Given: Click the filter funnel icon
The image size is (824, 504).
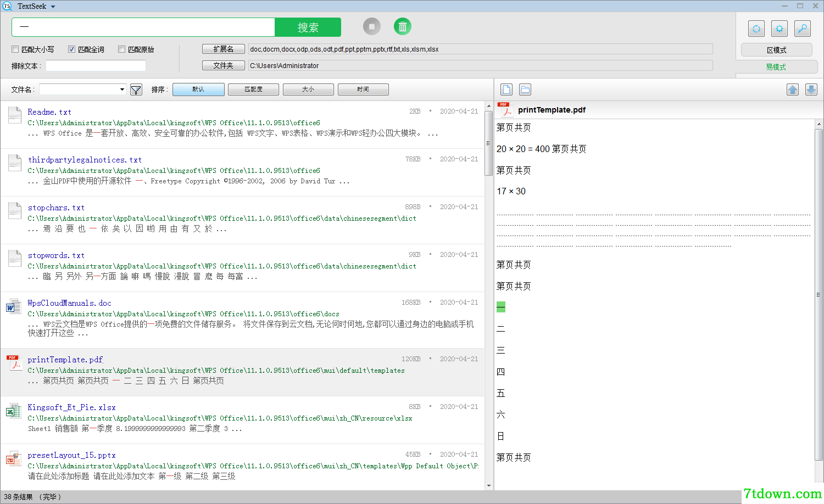Looking at the screenshot, I should [136, 89].
